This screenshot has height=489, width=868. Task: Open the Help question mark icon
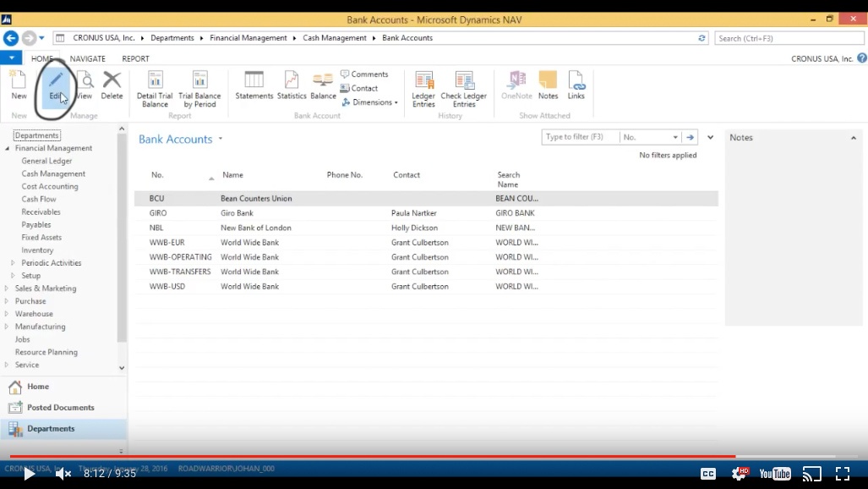[862, 58]
